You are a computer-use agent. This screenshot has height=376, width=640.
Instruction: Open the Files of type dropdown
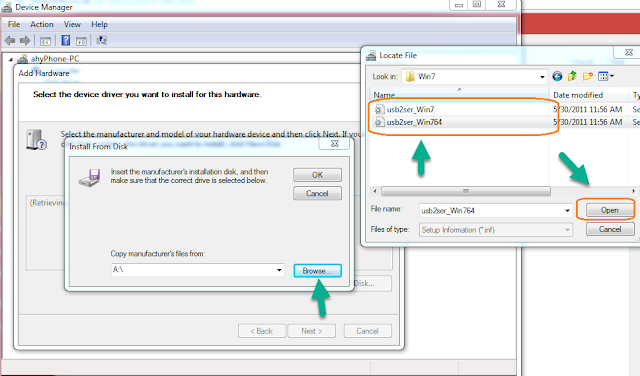[567, 230]
